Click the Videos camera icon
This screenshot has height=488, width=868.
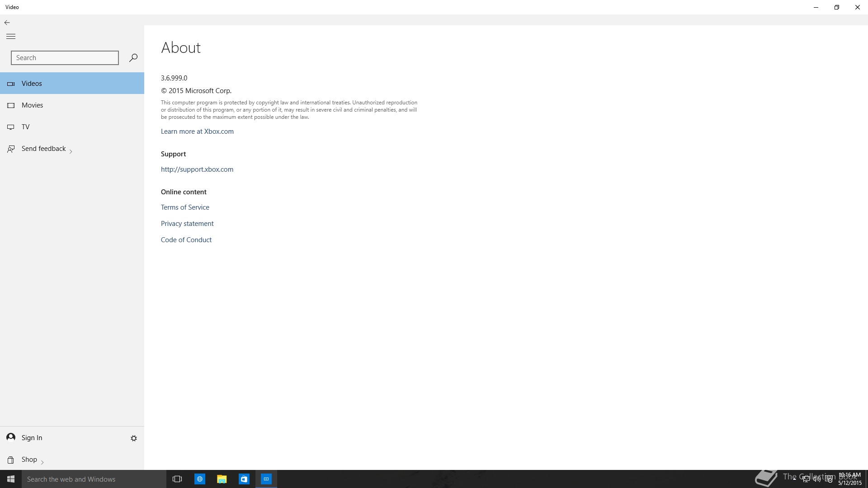[11, 84]
